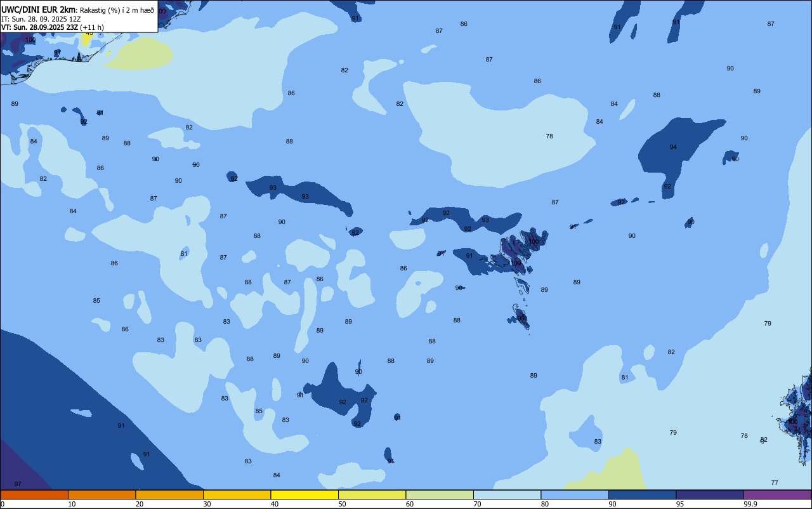Click the 0–10 dark orange legend swatch
The image size is (812, 509).
click(x=34, y=494)
